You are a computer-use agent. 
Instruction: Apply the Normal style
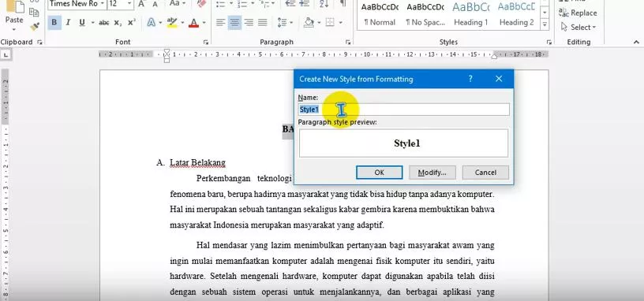pyautogui.click(x=380, y=14)
